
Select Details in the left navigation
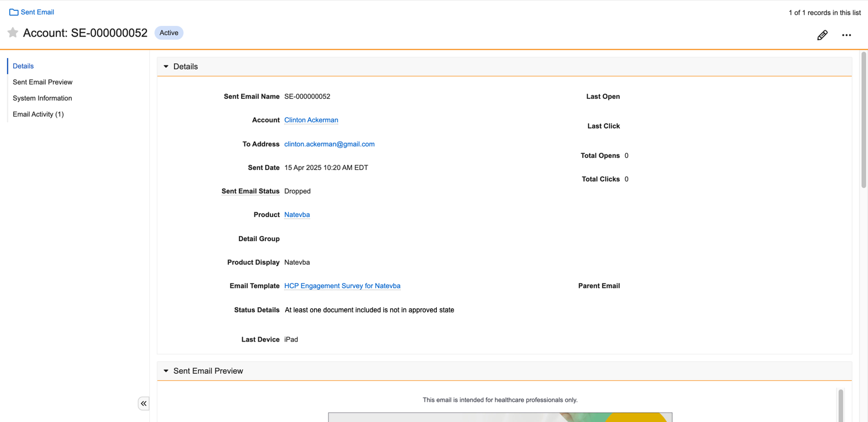click(23, 66)
